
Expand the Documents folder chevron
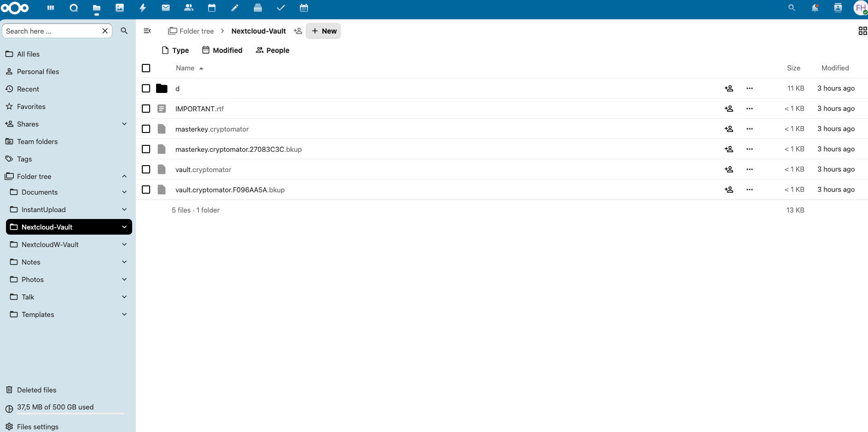click(124, 192)
